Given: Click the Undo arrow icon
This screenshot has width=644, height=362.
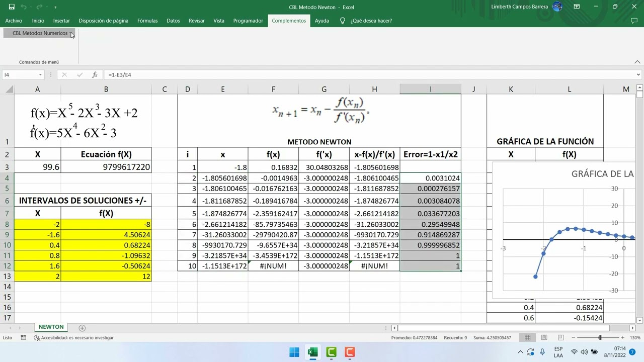Looking at the screenshot, I should pos(23,7).
